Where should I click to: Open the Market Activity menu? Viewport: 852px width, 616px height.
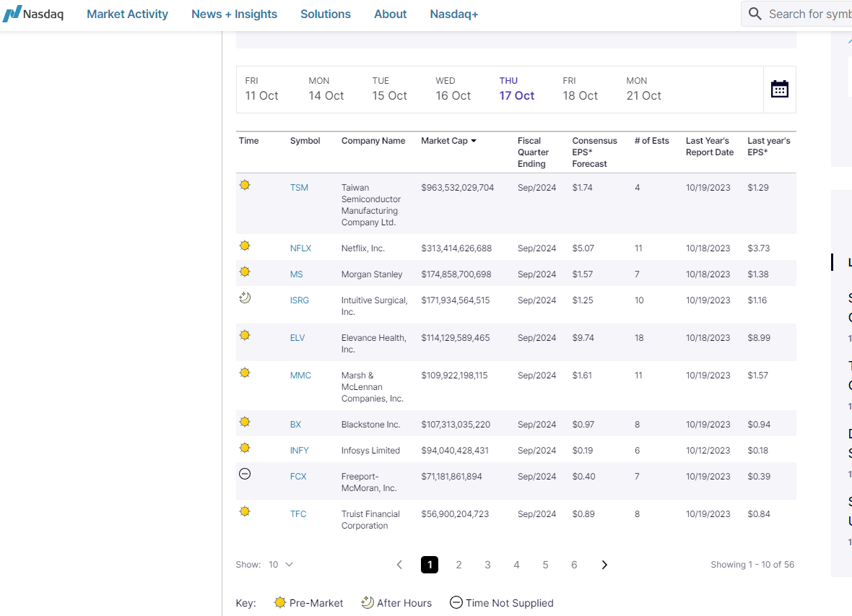127,14
